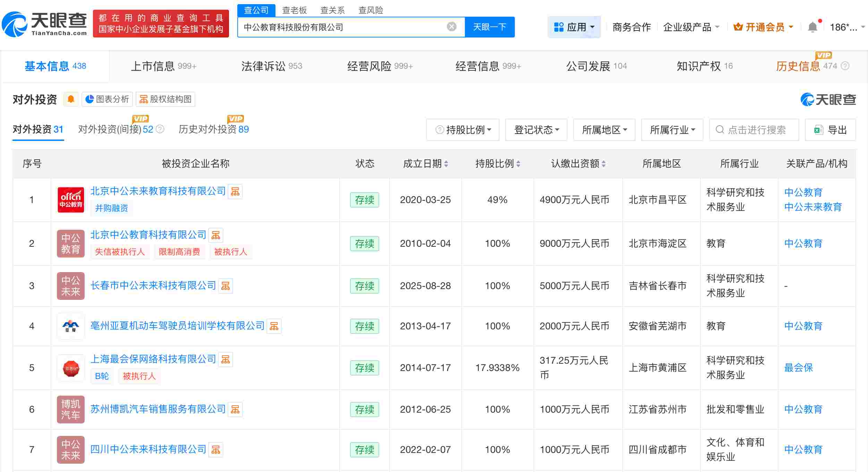Click the help question mark near 对外投资(间接)

[160, 129]
